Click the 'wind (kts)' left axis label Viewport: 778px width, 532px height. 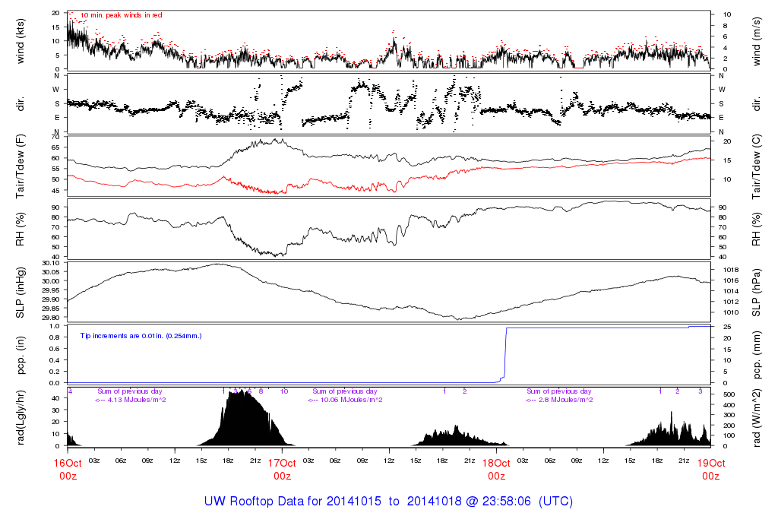tap(21, 41)
